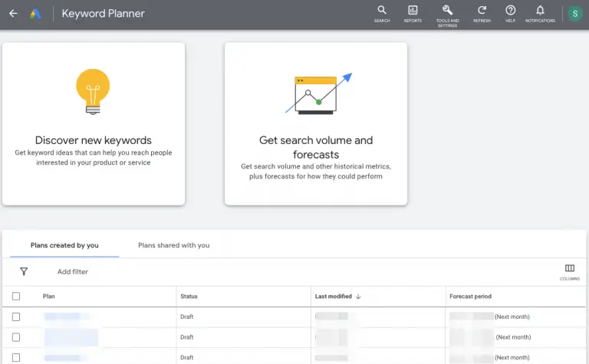Switch to Plans created by you tab

pos(64,245)
